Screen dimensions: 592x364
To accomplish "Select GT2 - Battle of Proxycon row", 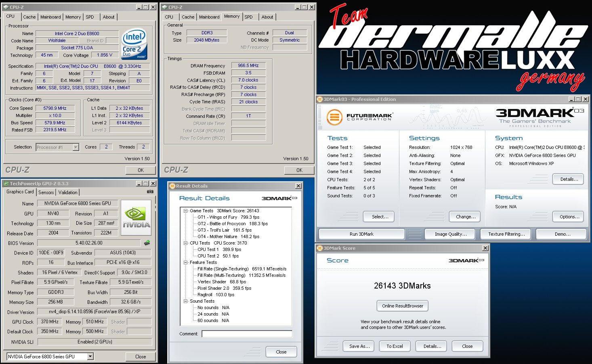I will point(233,224).
